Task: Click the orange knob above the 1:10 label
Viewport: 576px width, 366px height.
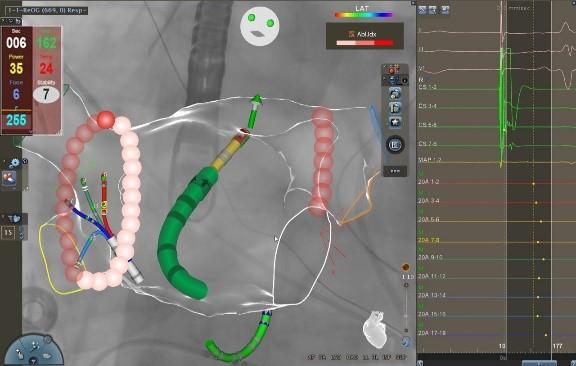Action: (x=406, y=267)
